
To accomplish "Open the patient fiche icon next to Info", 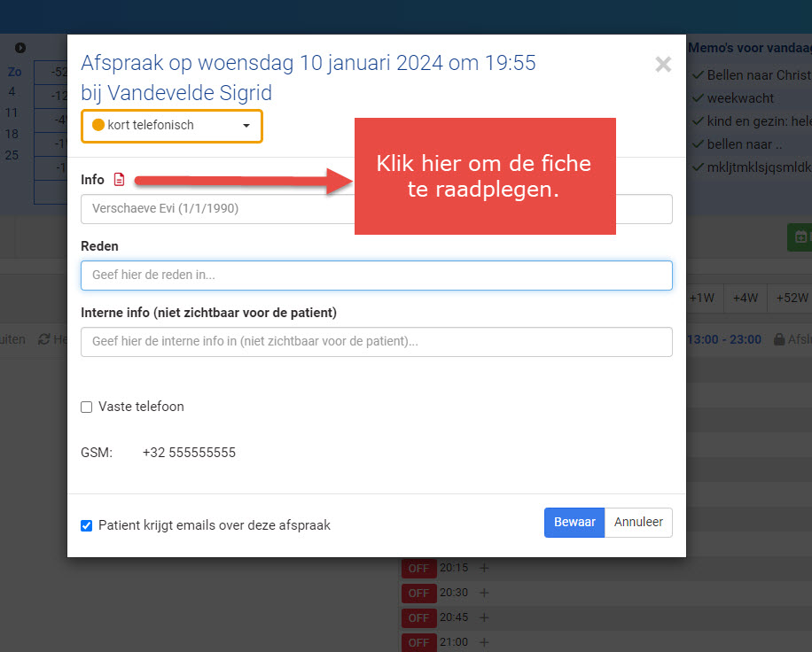I will (x=120, y=180).
